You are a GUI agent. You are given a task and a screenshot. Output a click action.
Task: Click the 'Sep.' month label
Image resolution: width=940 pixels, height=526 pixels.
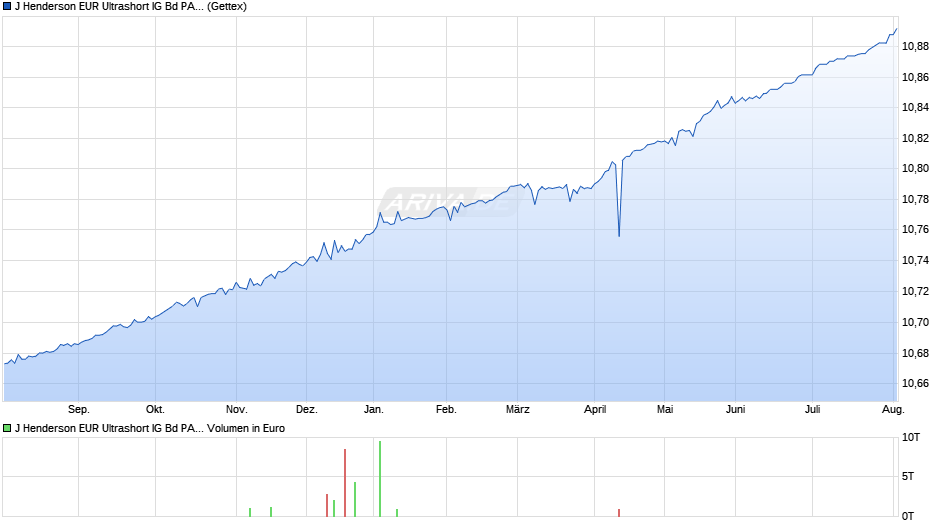[79, 410]
